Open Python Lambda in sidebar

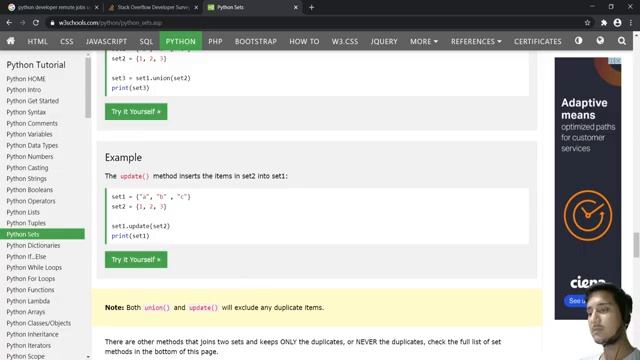click(28, 301)
